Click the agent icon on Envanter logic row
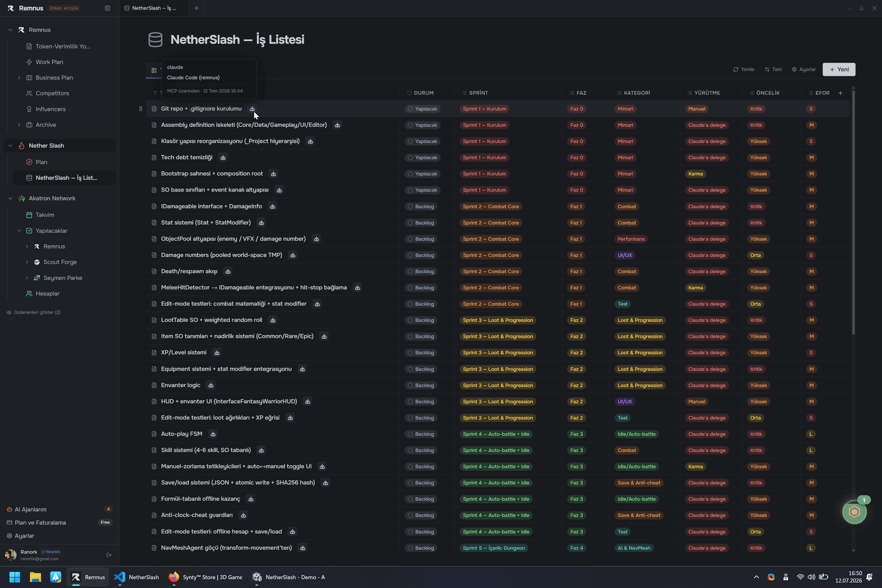This screenshot has width=882, height=588. coord(211,385)
